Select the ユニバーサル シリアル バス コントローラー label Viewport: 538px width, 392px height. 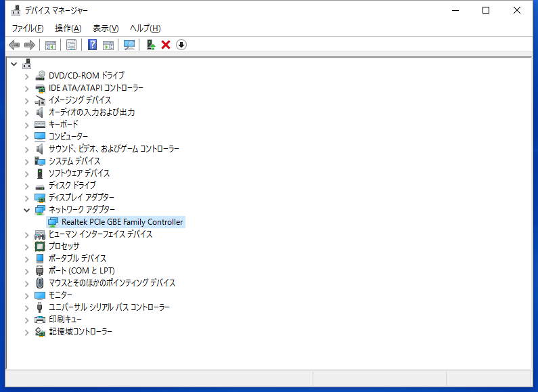[109, 307]
